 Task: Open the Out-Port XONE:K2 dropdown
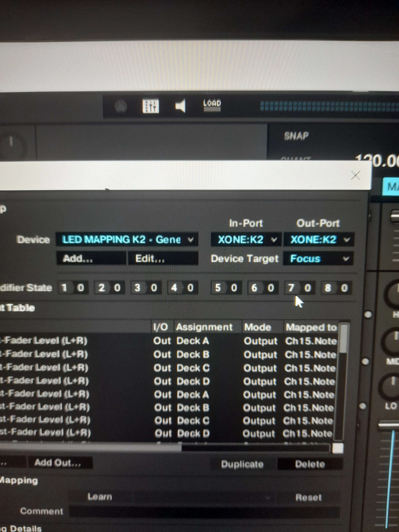coord(318,240)
